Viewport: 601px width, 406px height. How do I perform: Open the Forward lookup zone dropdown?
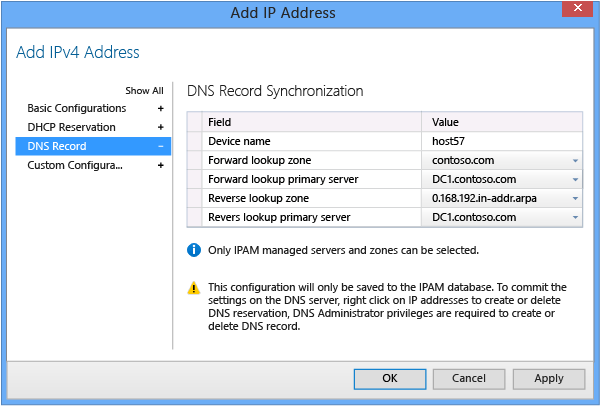pos(575,160)
